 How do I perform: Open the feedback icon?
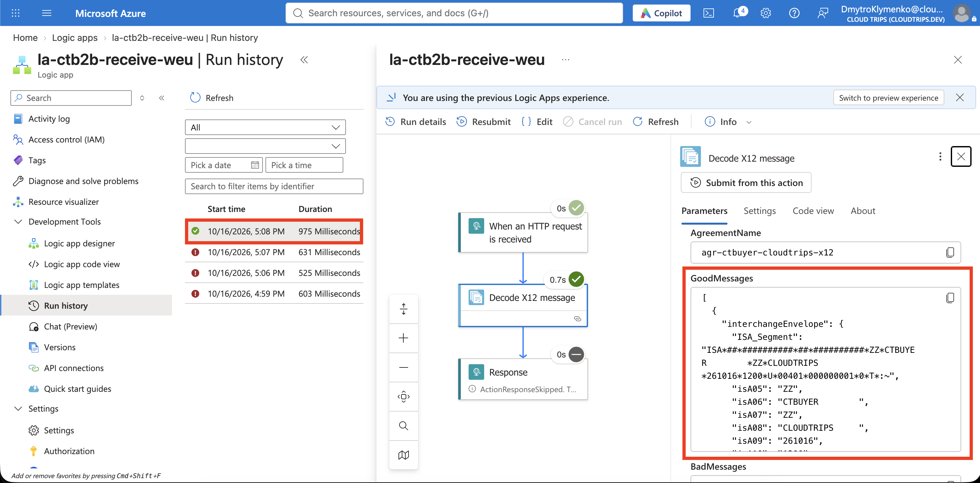(x=823, y=13)
